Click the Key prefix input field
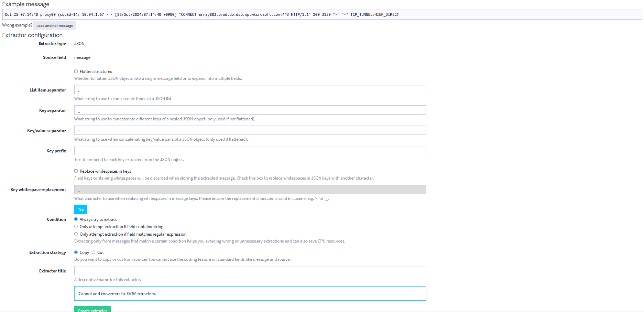The image size is (644, 312). pyautogui.click(x=250, y=151)
